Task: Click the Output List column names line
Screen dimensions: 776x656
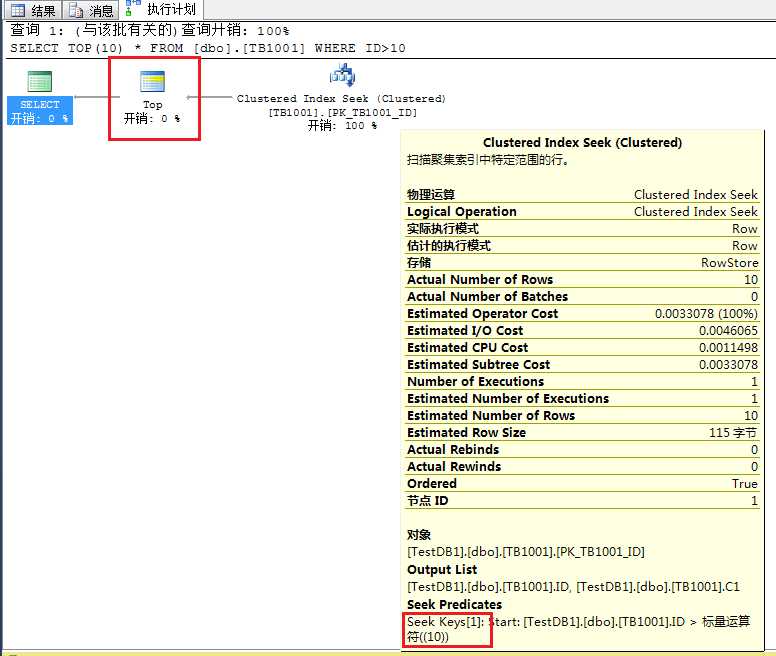Action: (573, 587)
